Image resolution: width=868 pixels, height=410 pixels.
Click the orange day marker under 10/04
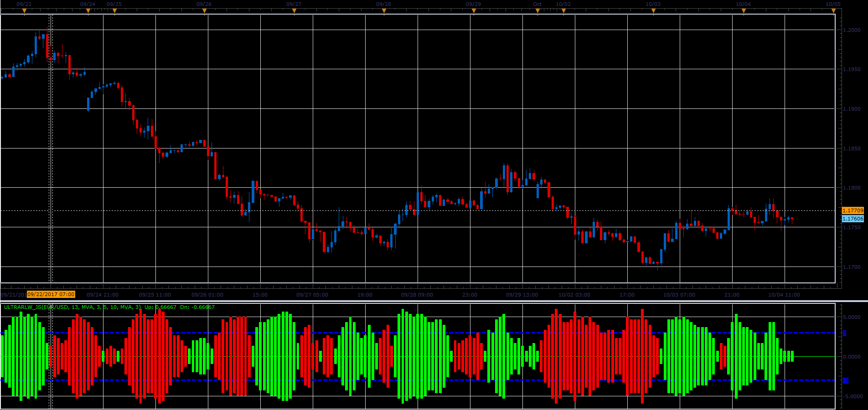tap(744, 11)
